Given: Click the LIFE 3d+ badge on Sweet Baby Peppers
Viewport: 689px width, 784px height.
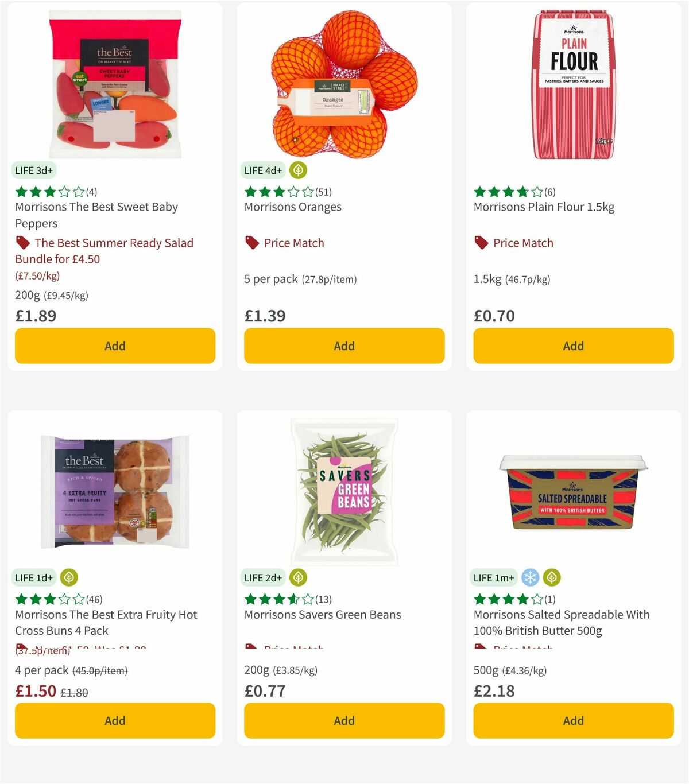Looking at the screenshot, I should click(x=33, y=170).
